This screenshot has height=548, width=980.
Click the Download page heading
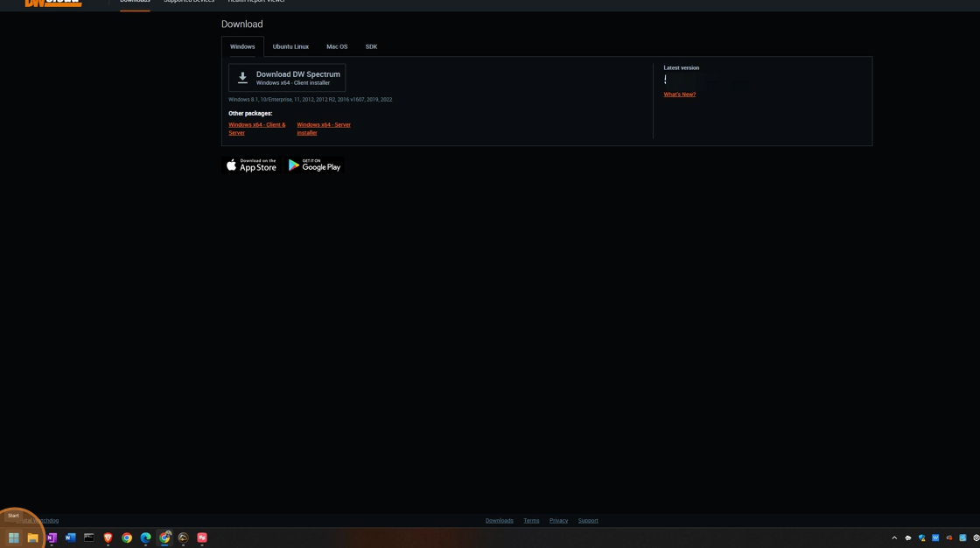pyautogui.click(x=241, y=24)
